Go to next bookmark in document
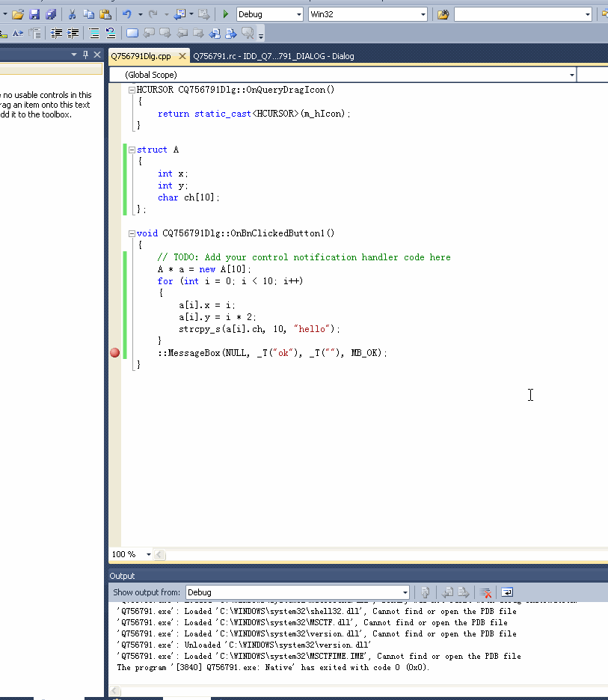This screenshot has height=700, width=608. tap(231, 33)
